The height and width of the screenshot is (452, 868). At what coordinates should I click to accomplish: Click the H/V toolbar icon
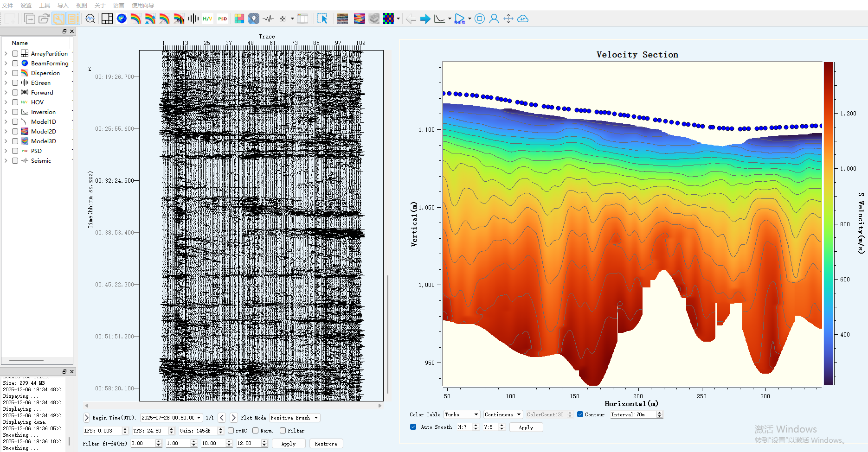pyautogui.click(x=207, y=19)
